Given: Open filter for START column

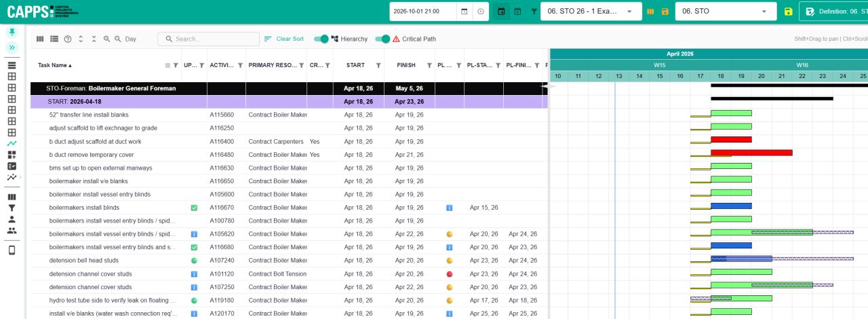Looking at the screenshot, I should 378,65.
